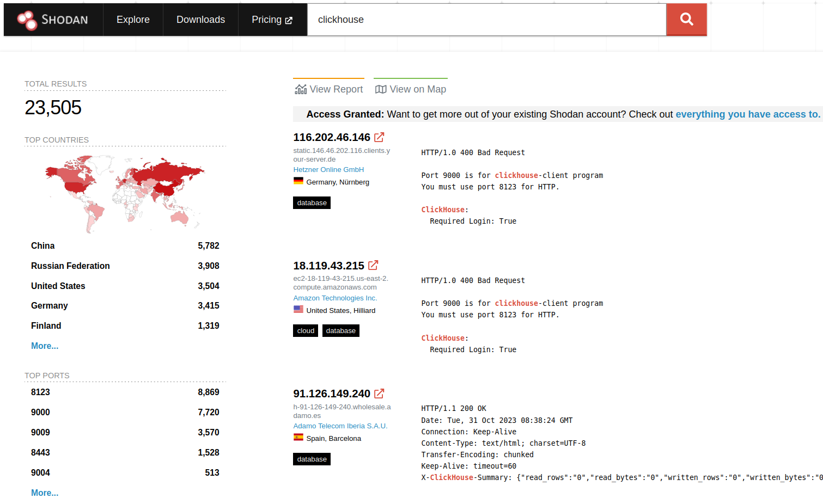Open external link icon for 116.202.46.146

click(x=379, y=137)
